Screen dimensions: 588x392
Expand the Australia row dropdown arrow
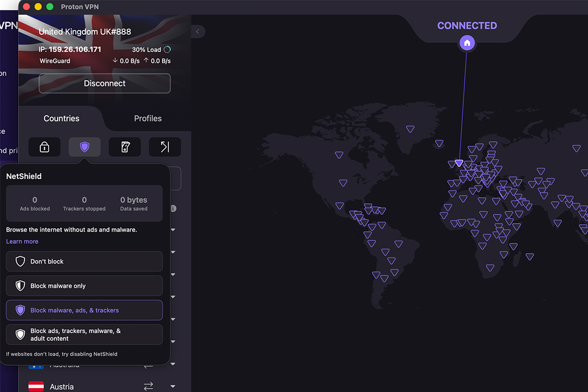(x=173, y=364)
